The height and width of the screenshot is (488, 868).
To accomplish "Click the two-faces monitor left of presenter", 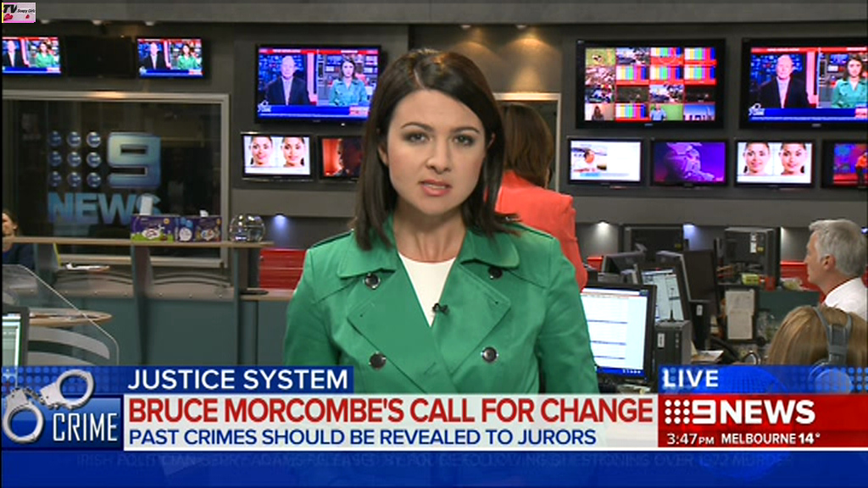I will tap(276, 155).
